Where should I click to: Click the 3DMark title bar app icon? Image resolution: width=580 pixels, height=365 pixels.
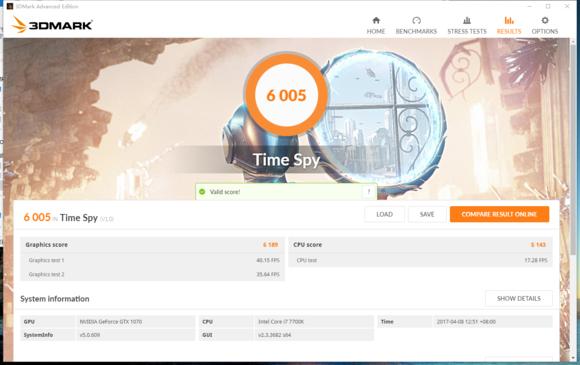10,6
